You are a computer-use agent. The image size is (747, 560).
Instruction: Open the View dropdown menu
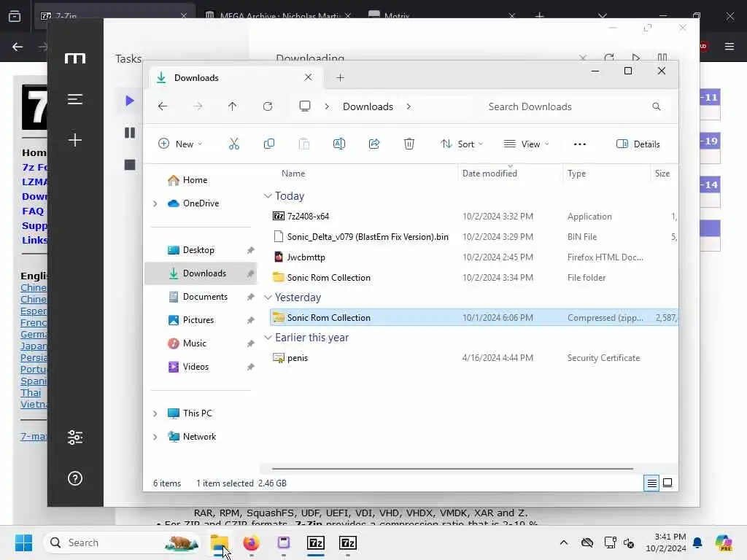click(527, 144)
